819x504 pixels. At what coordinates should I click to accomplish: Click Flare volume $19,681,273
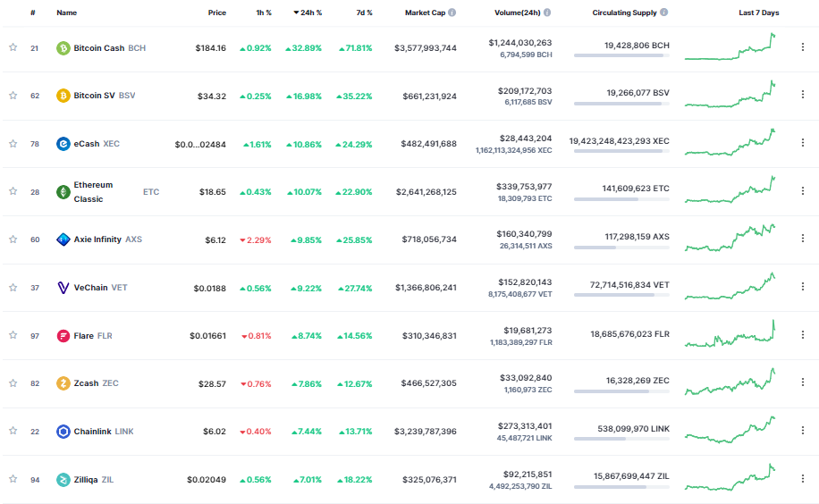tap(528, 331)
